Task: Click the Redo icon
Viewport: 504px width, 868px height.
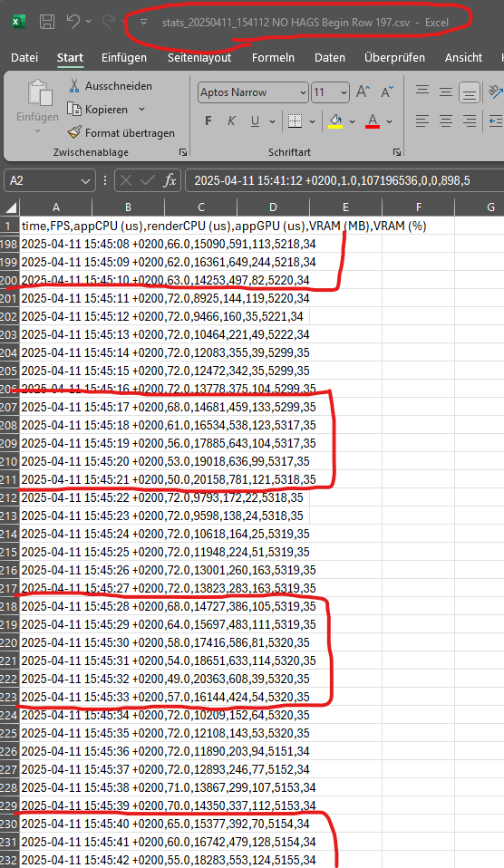Action: [x=109, y=22]
